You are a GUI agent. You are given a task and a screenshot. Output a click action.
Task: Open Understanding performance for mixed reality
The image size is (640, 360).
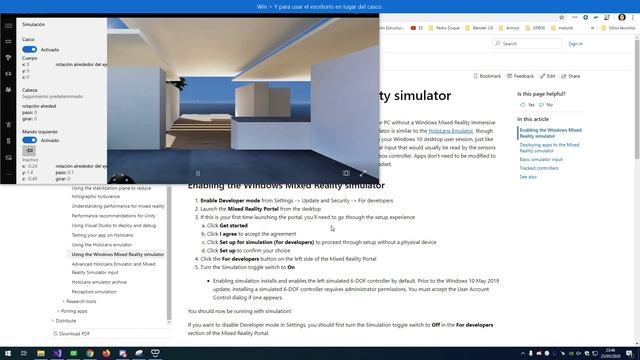coord(118,206)
